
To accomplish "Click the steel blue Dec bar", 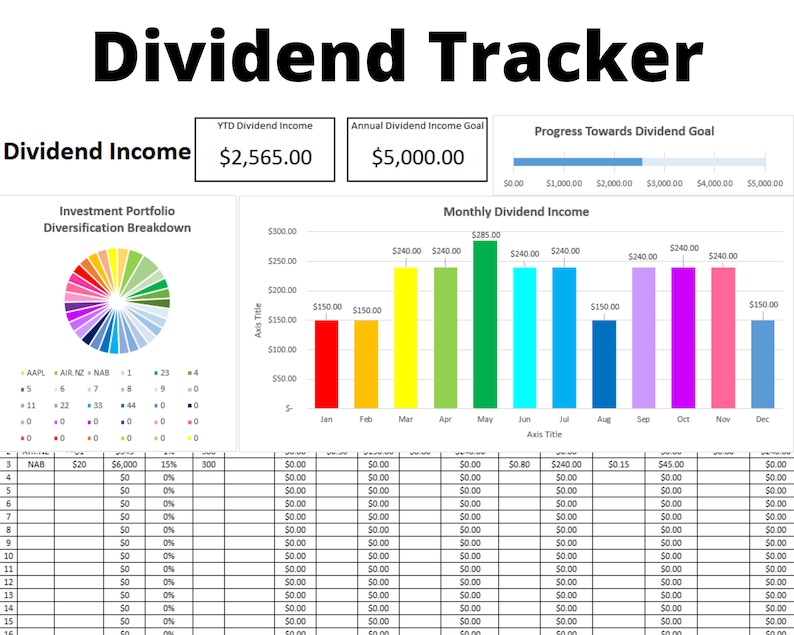I will click(763, 364).
